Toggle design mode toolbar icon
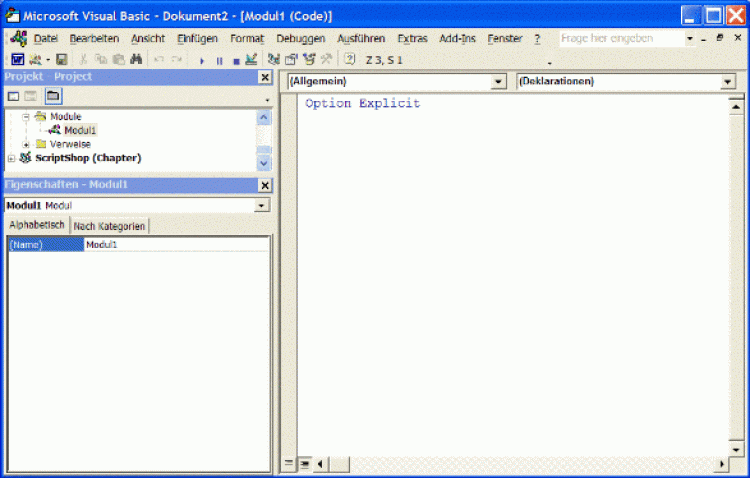The width and height of the screenshot is (750, 478). pyautogui.click(x=251, y=60)
